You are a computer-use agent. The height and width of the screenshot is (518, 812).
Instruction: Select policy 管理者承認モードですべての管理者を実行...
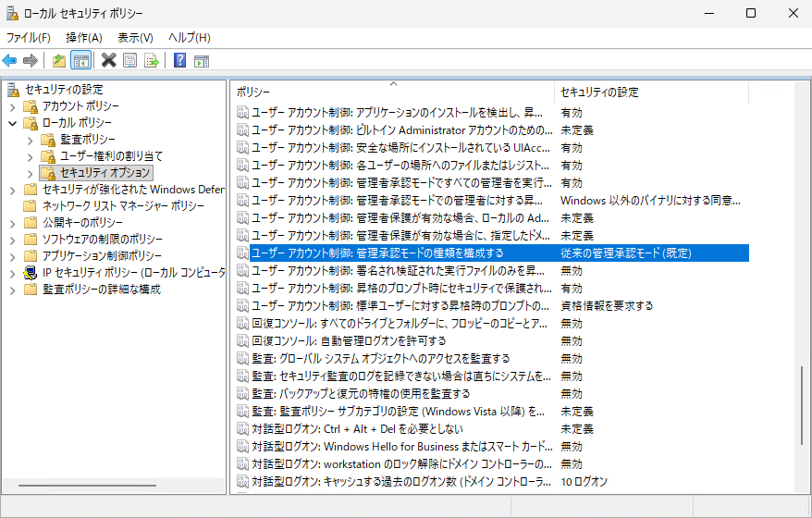pyautogui.click(x=402, y=183)
